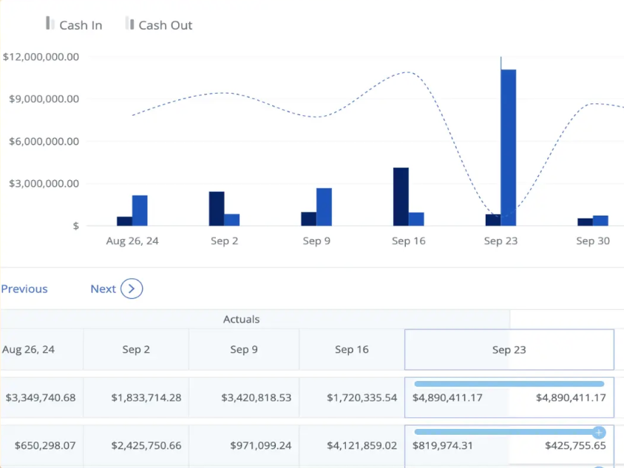This screenshot has height=468, width=624.
Task: Click the plus icon on the $819,974.31 progress bar
Action: tap(598, 432)
